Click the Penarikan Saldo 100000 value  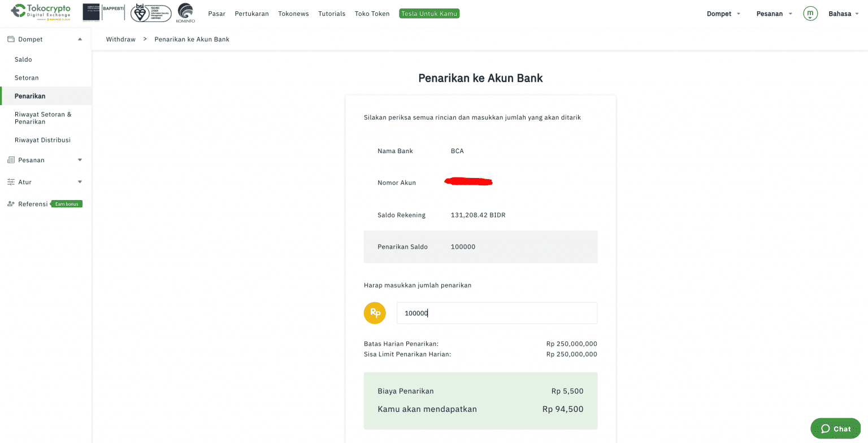pyautogui.click(x=463, y=246)
